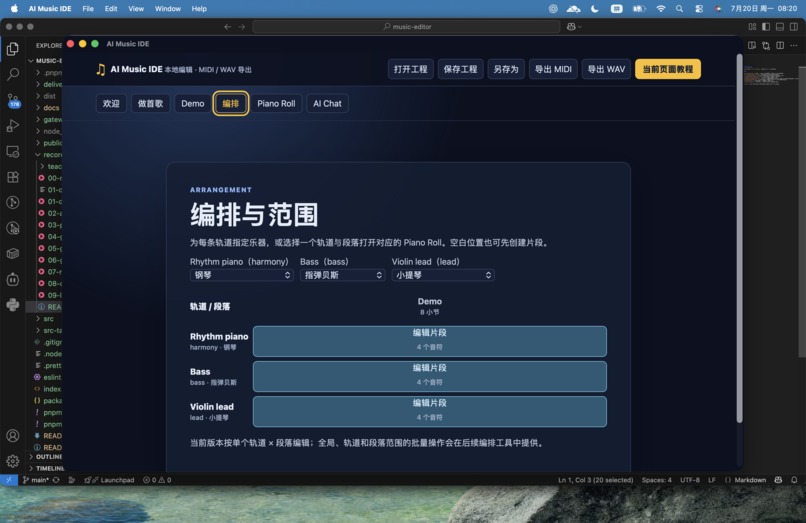This screenshot has height=523, width=806.
Task: Expand the OUTLINE section in Explorer
Action: coord(46,457)
